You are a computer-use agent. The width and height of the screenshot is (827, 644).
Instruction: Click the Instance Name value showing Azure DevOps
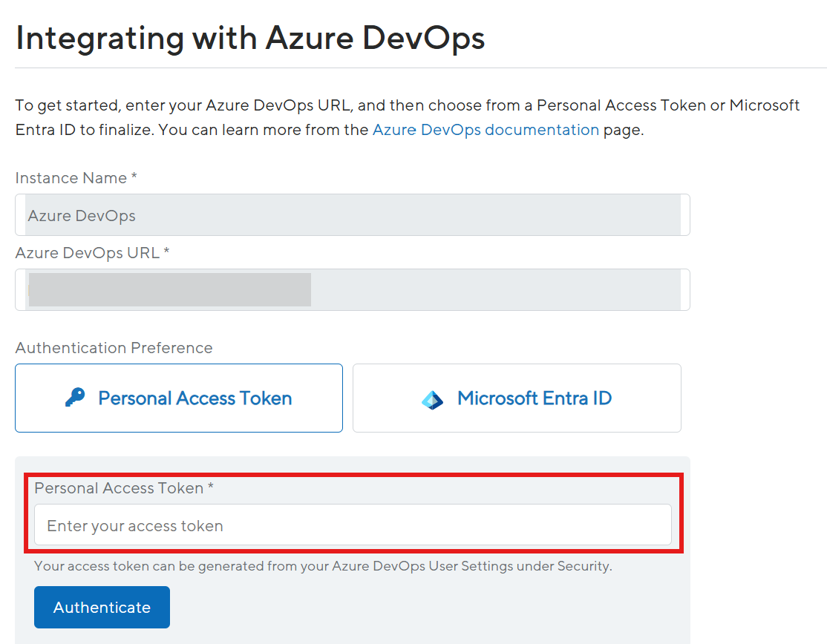point(80,215)
